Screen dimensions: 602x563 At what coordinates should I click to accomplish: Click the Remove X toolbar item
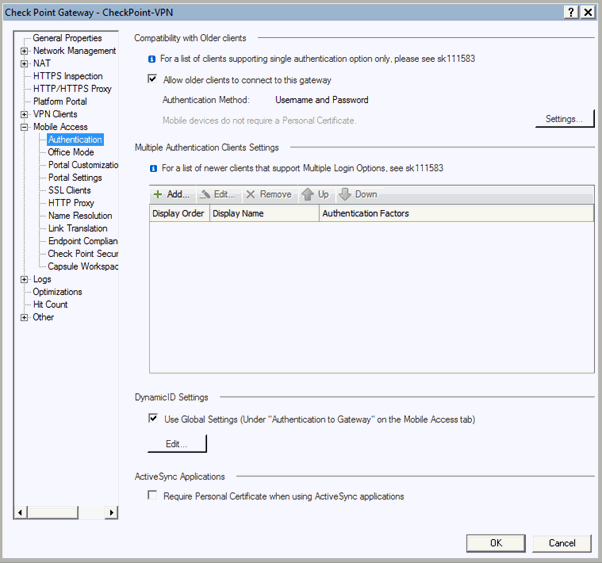269,194
